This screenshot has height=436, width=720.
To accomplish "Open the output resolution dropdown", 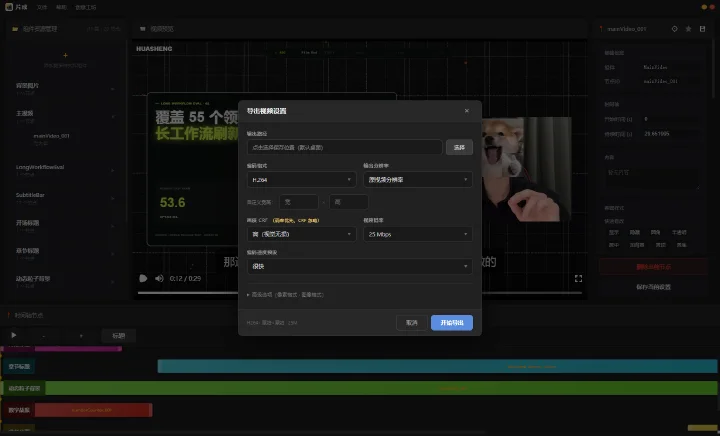I will 418,180.
